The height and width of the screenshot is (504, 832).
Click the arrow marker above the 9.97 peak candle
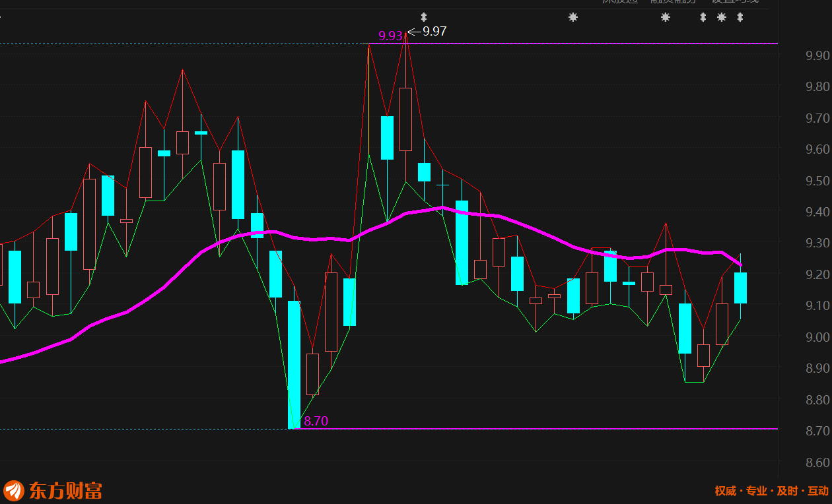pyautogui.click(x=424, y=17)
